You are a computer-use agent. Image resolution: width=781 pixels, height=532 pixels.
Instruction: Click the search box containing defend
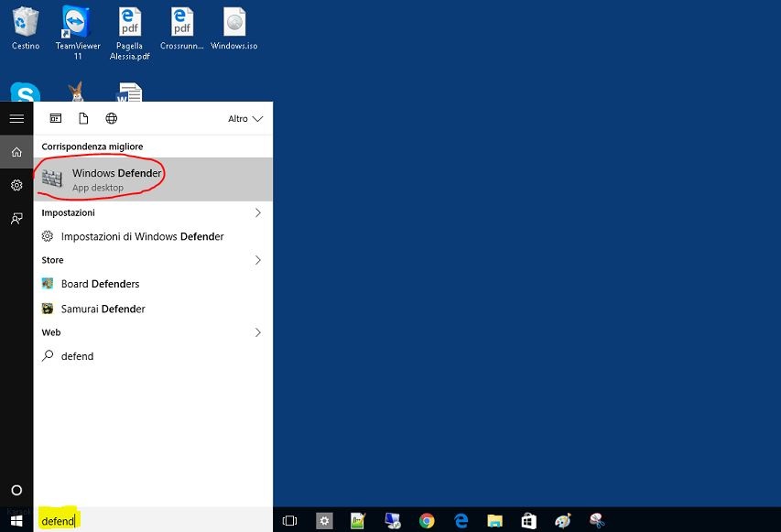153,520
